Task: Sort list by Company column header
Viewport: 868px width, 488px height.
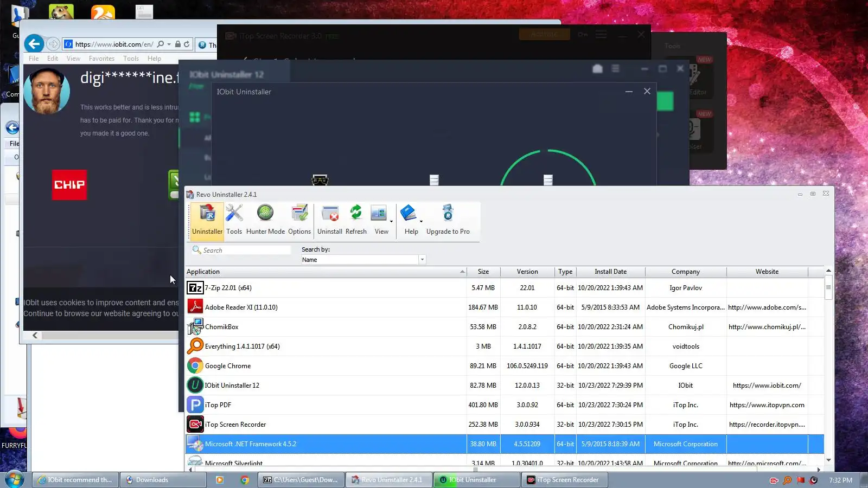Action: (x=686, y=272)
